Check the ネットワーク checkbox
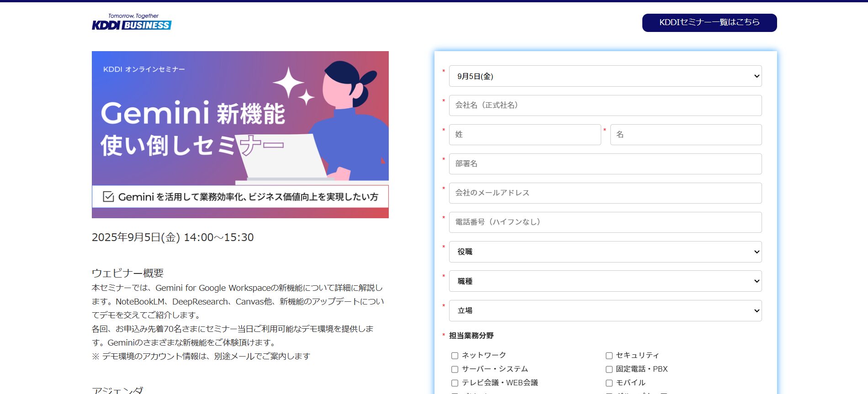Screen dimensions: 868x394 pos(455,356)
